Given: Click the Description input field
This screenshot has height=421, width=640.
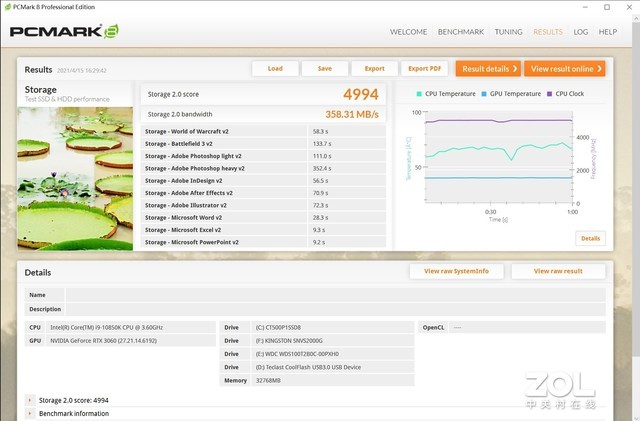Looking at the screenshot, I should click(x=336, y=309).
